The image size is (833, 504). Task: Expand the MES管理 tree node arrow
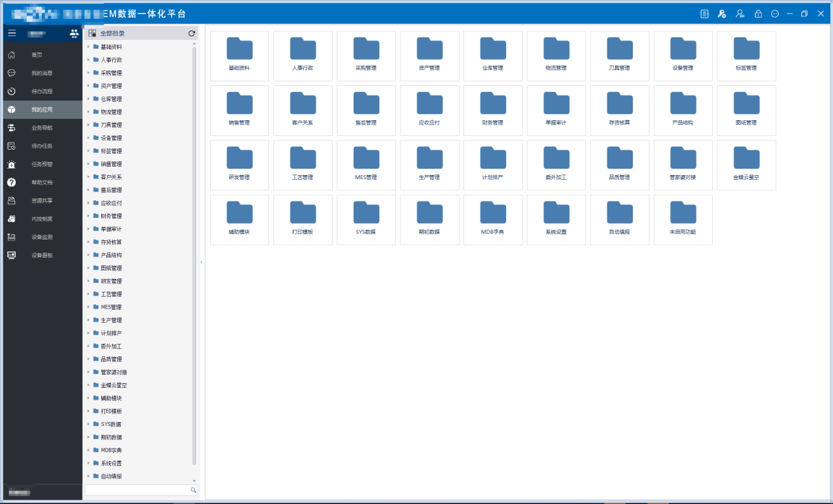pyautogui.click(x=89, y=307)
